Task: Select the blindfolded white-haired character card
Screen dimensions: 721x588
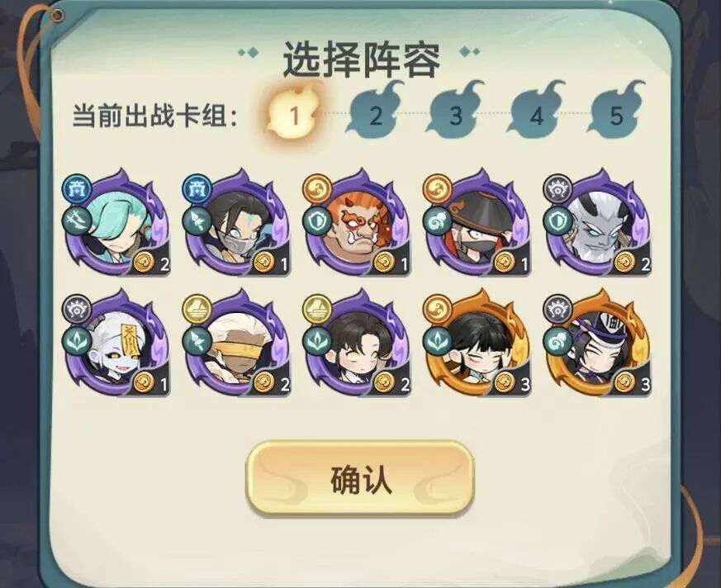Action: tap(237, 344)
